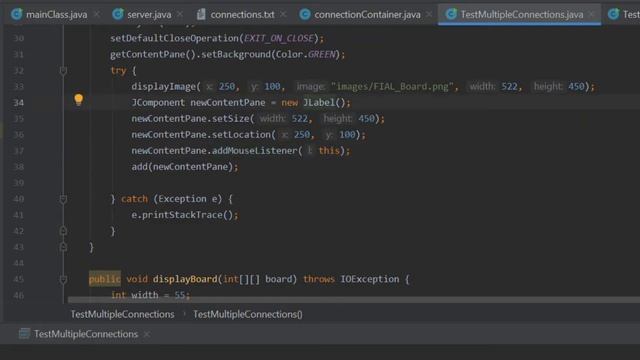
Task: Click on Color.GREEN in line 31
Action: (x=305, y=54)
